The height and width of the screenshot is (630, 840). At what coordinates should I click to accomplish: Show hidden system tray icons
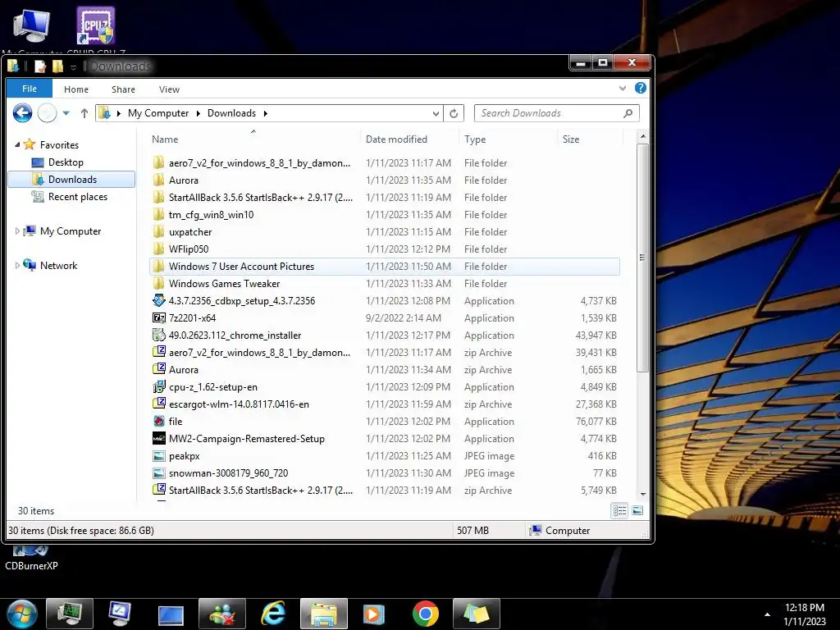click(767, 614)
